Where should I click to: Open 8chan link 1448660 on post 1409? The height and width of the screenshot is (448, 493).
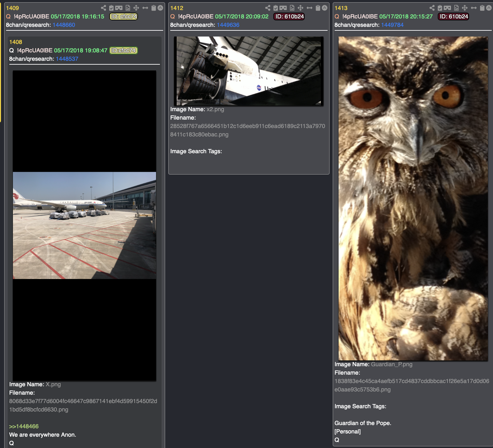(64, 25)
